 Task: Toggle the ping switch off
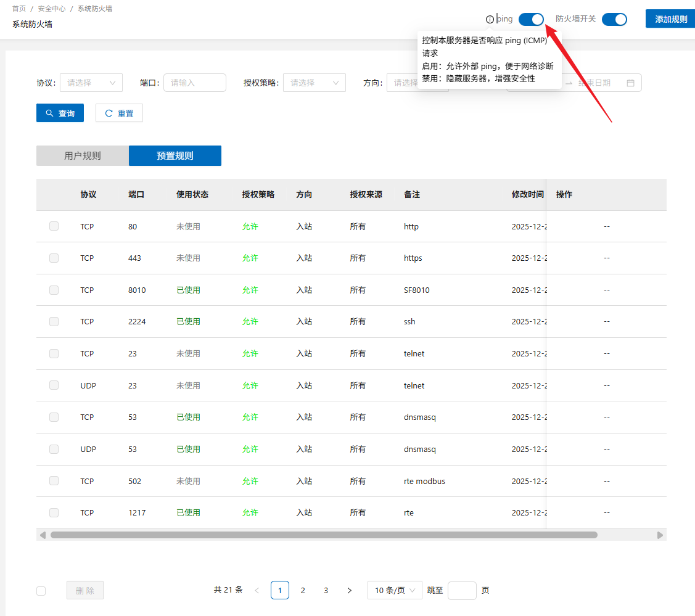pos(531,19)
